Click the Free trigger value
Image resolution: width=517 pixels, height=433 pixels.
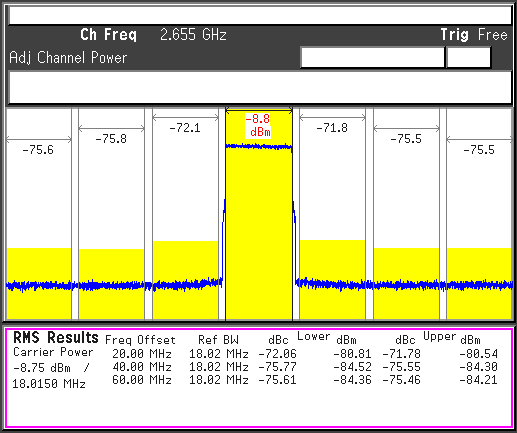point(493,35)
